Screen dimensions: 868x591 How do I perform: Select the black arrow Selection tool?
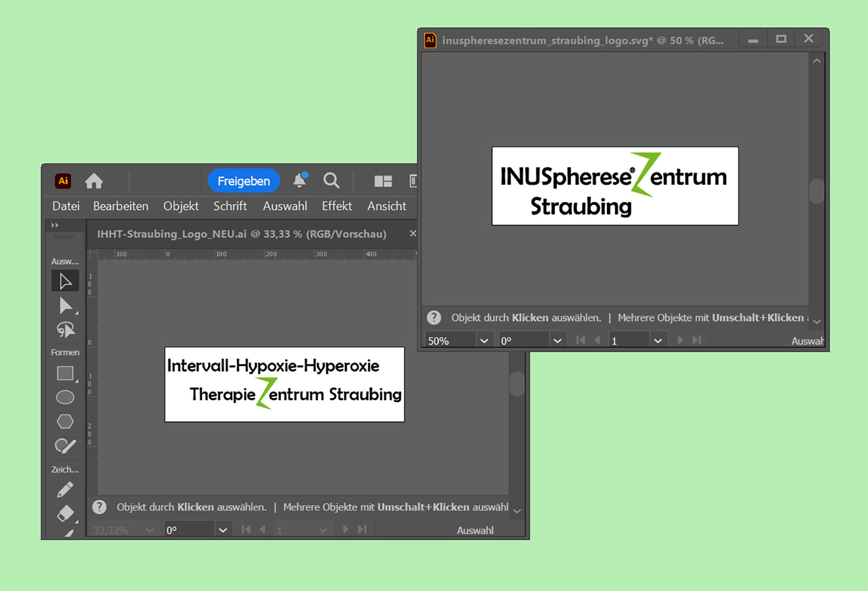click(65, 281)
